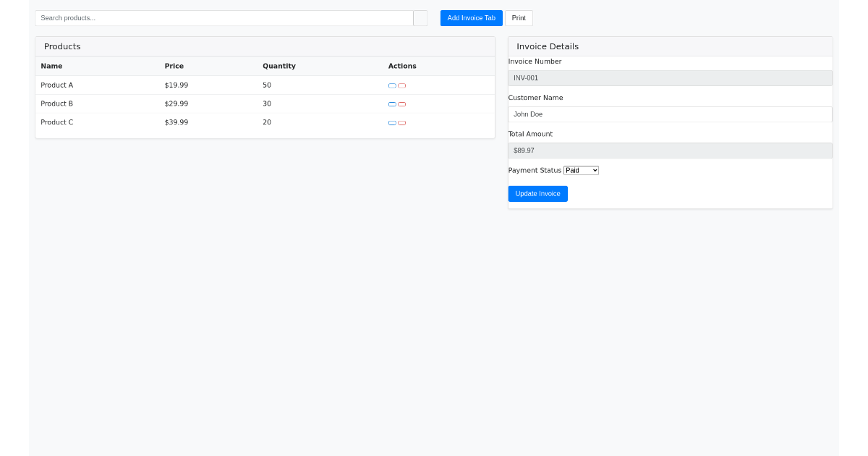Image resolution: width=868 pixels, height=456 pixels.
Task: Click the Customer Name field showing John Doe
Action: pos(670,114)
